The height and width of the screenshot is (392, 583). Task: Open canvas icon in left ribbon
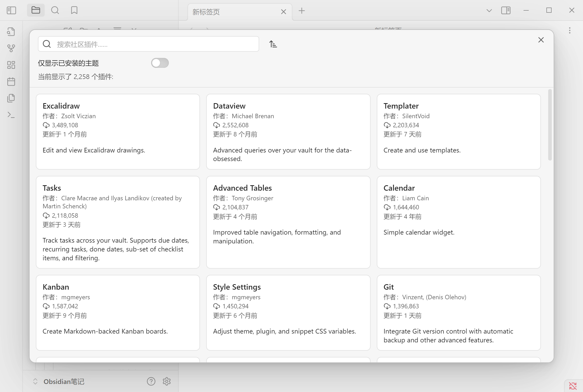(11, 65)
